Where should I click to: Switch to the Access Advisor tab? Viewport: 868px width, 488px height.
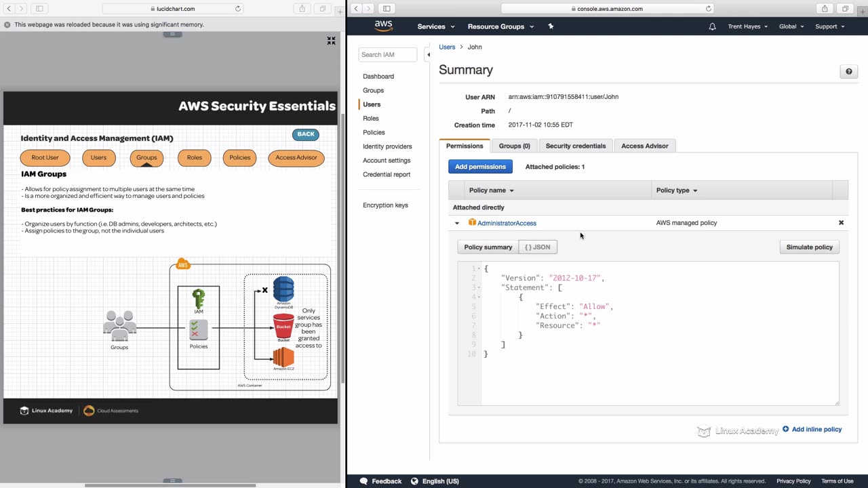click(x=644, y=146)
